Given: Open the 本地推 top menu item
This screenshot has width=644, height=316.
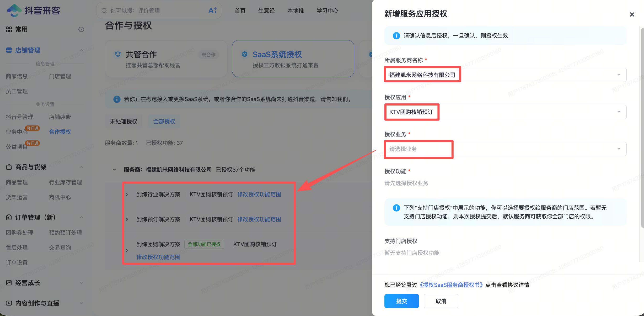Looking at the screenshot, I should (x=296, y=10).
